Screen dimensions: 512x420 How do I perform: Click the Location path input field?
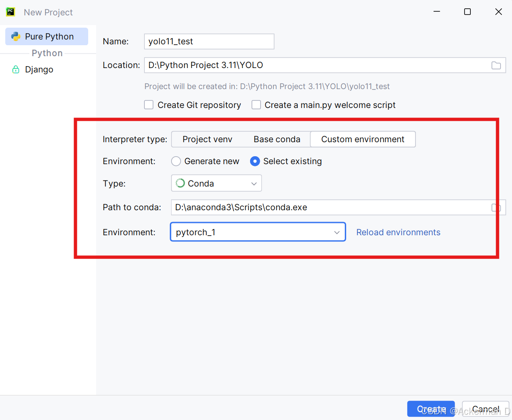click(x=325, y=65)
